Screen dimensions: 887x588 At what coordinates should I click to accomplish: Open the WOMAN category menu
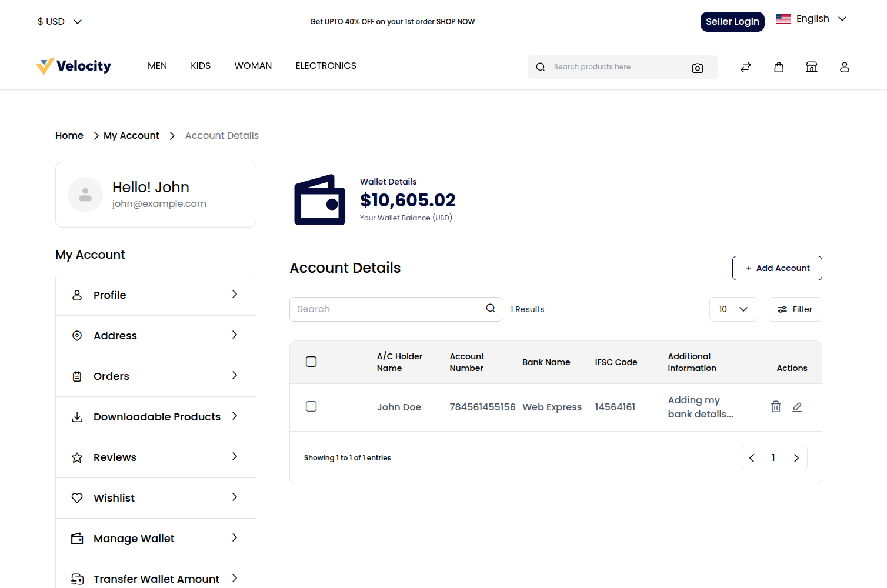tap(253, 66)
